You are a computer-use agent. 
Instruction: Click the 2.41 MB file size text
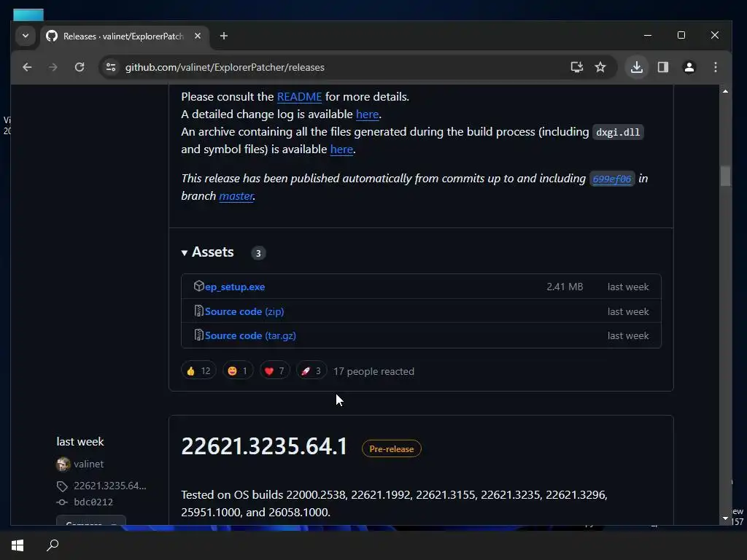565,287
